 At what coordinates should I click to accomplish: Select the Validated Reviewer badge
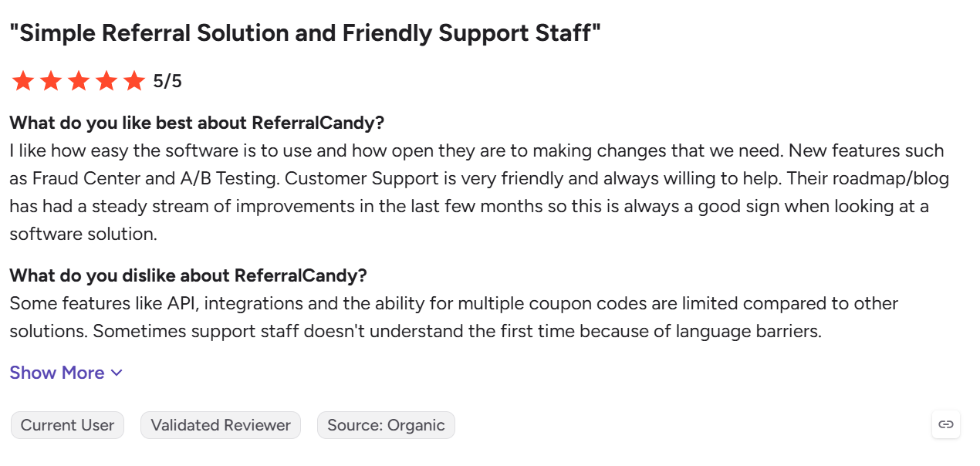click(x=221, y=425)
